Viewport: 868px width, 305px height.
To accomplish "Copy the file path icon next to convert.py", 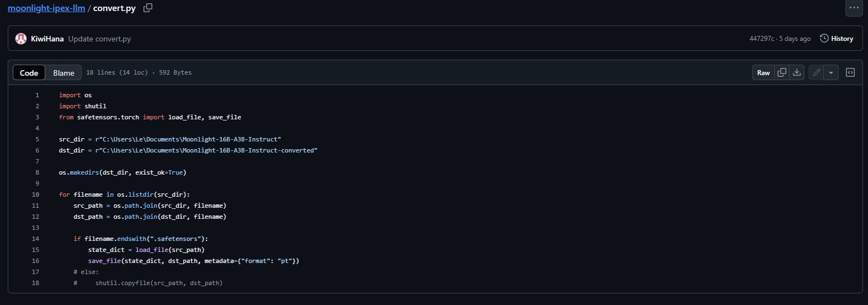I will pos(148,8).
